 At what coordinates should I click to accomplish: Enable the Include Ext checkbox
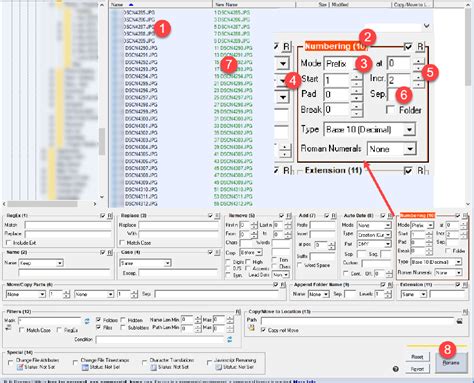(8, 243)
